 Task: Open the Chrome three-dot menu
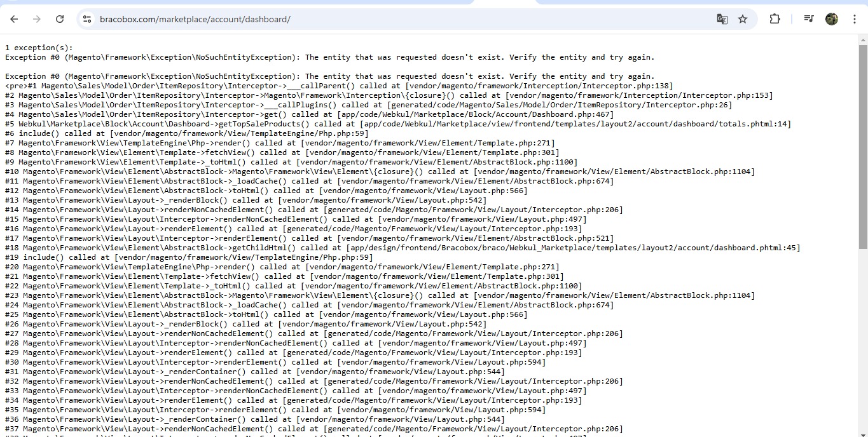(x=855, y=19)
